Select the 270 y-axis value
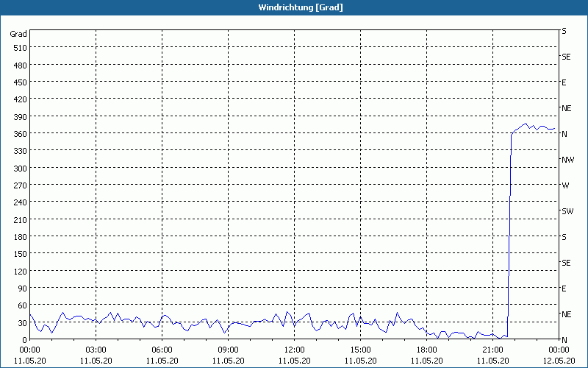This screenshot has height=368, width=588. (x=21, y=185)
